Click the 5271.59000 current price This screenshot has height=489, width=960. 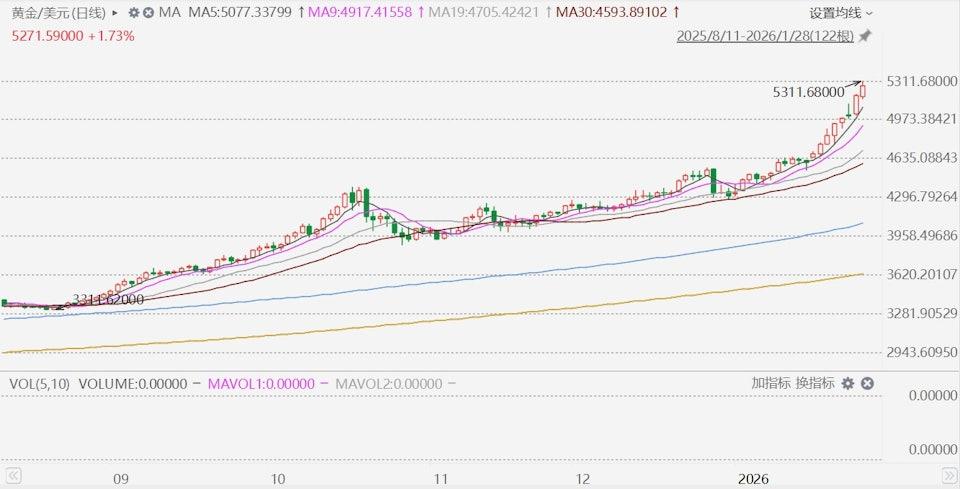[48, 36]
